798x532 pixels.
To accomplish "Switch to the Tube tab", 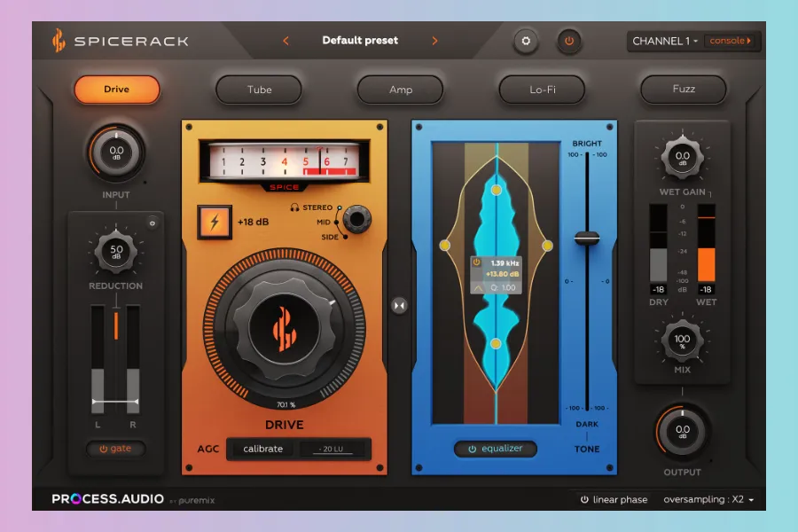I will click(x=259, y=90).
